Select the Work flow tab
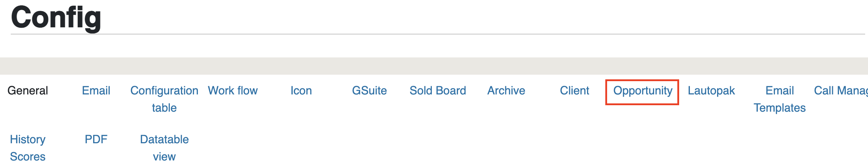Viewport: 868px width, 163px height. click(233, 90)
